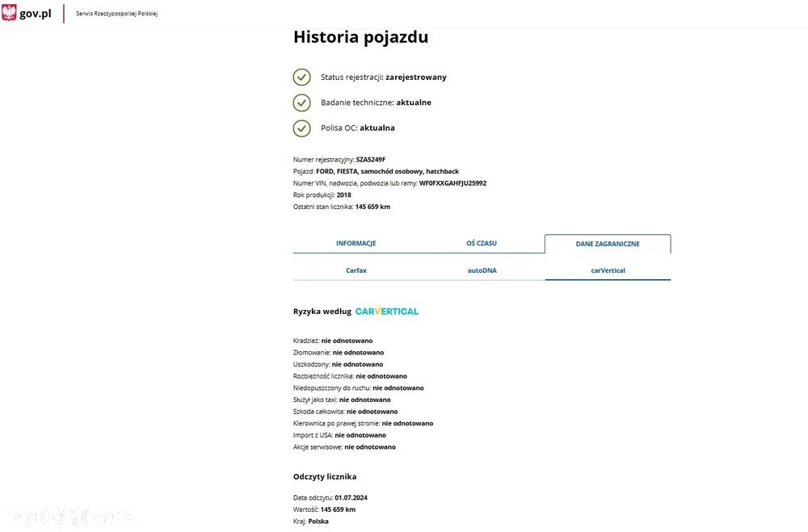Screen dimensions: 808x532
Task: Click the Odczyty licznika section heading
Action: tap(325, 476)
